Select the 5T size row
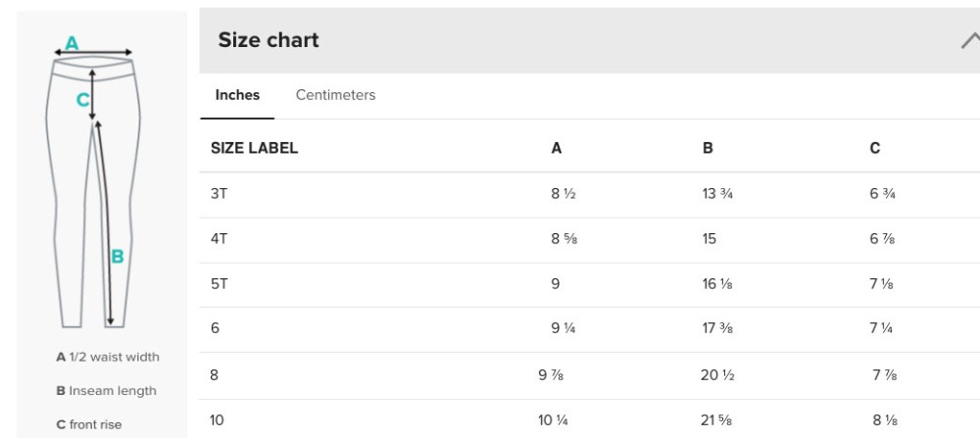 (589, 284)
